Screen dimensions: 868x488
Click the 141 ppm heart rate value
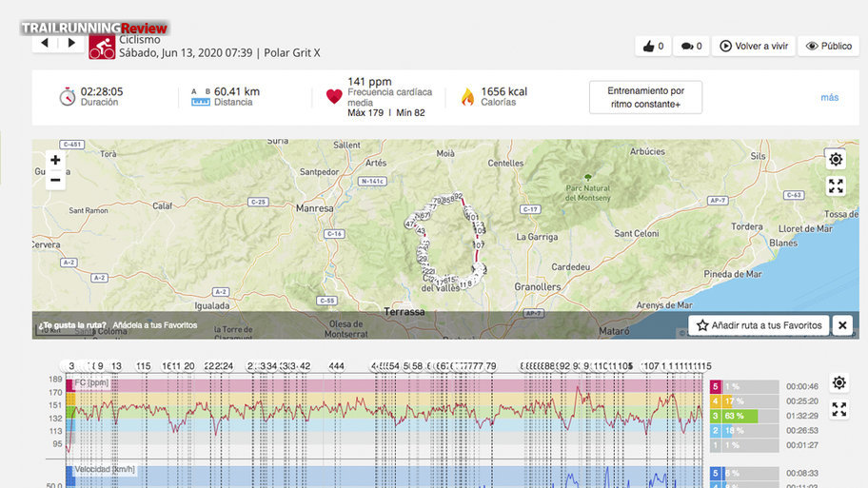tap(369, 82)
